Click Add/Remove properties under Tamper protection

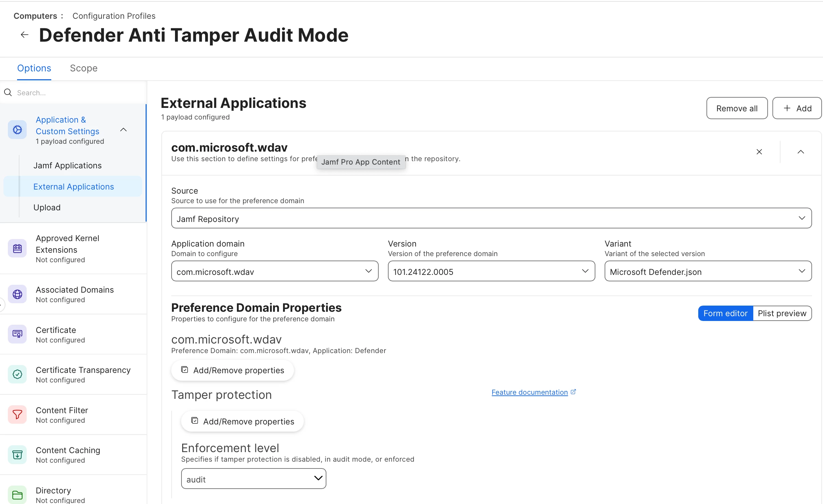pos(242,421)
